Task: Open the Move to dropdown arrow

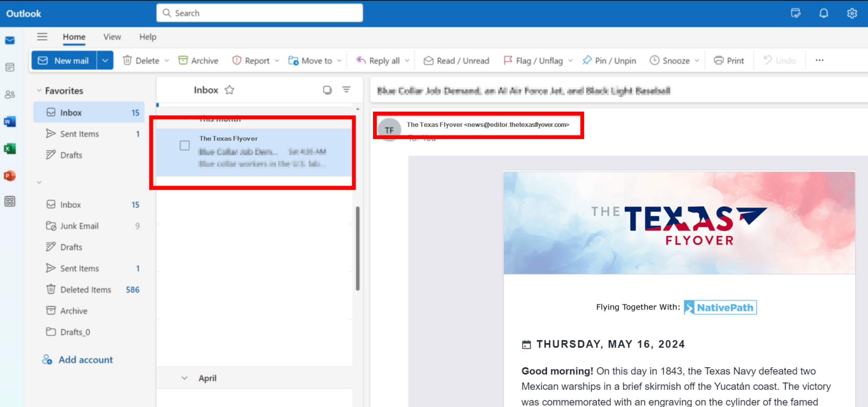Action: [x=340, y=61]
